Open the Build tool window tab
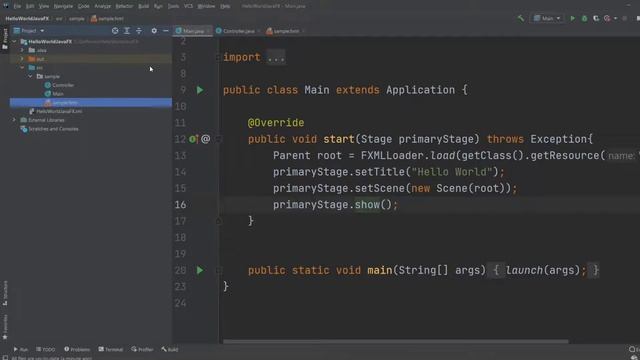Viewport: 640px width, 360px height. click(169, 349)
